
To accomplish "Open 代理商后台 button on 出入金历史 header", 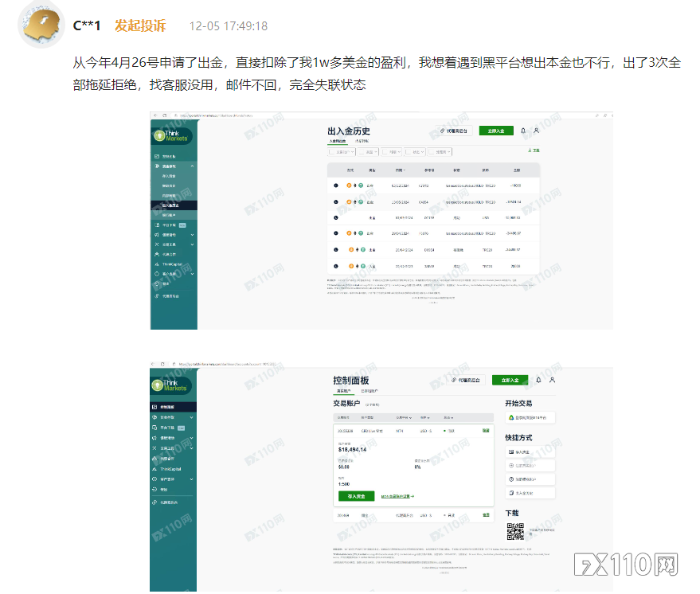I will 454,131.
